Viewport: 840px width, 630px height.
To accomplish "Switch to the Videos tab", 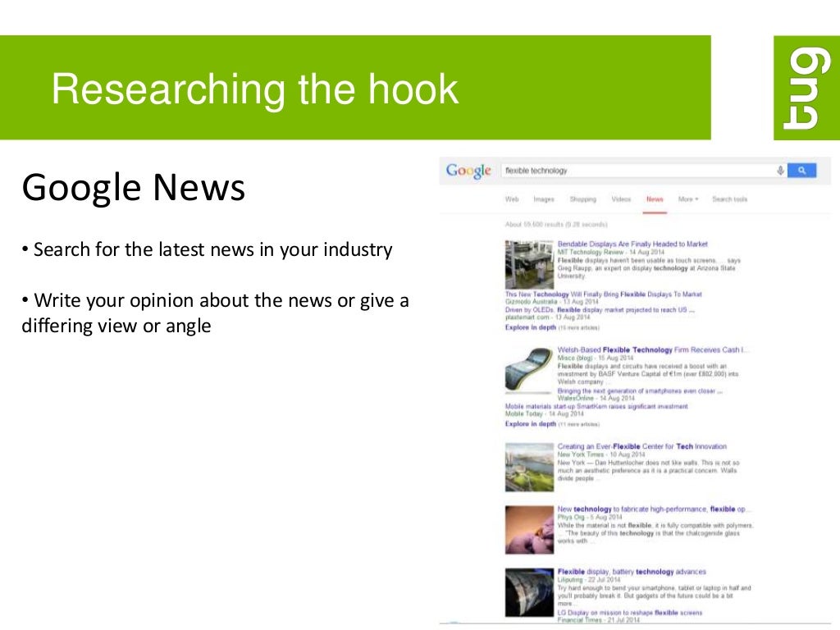I will click(x=622, y=199).
